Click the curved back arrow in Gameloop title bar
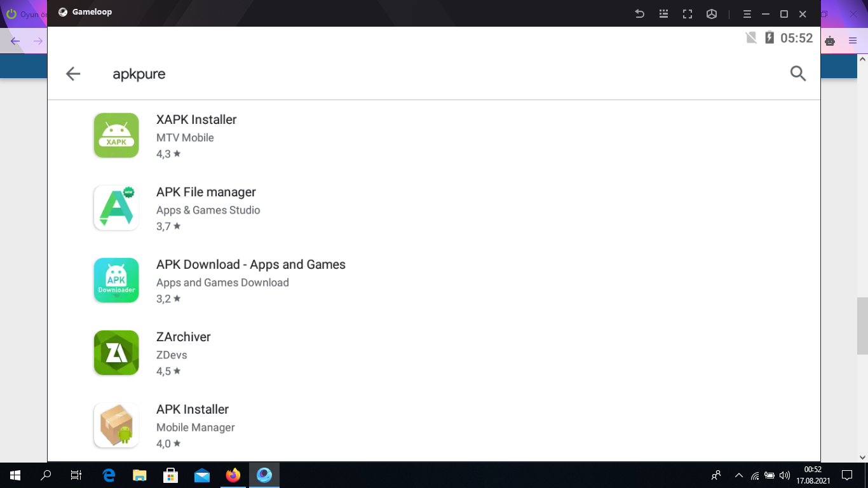Image resolution: width=868 pixels, height=488 pixels. (x=640, y=13)
